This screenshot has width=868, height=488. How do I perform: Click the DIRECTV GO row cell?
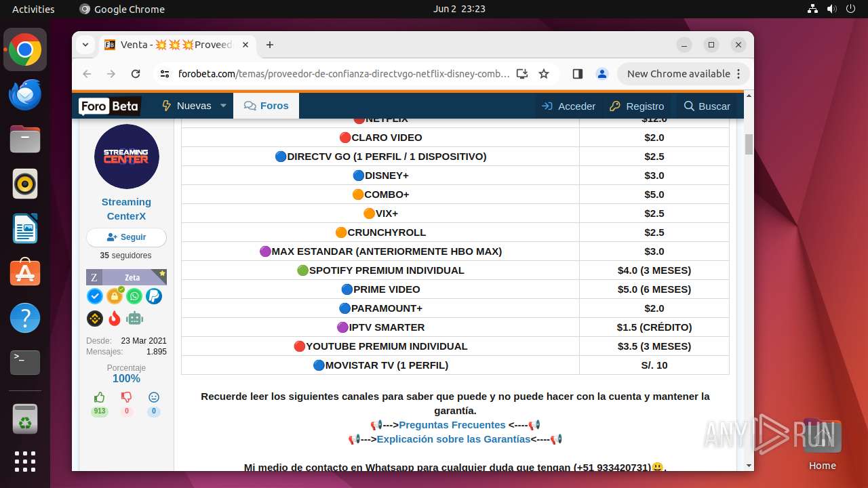pos(380,157)
